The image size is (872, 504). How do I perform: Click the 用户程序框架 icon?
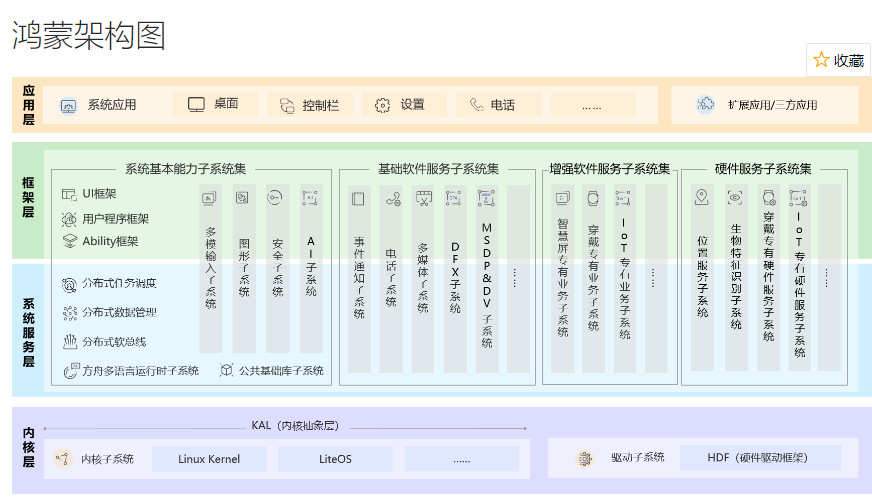click(x=69, y=219)
